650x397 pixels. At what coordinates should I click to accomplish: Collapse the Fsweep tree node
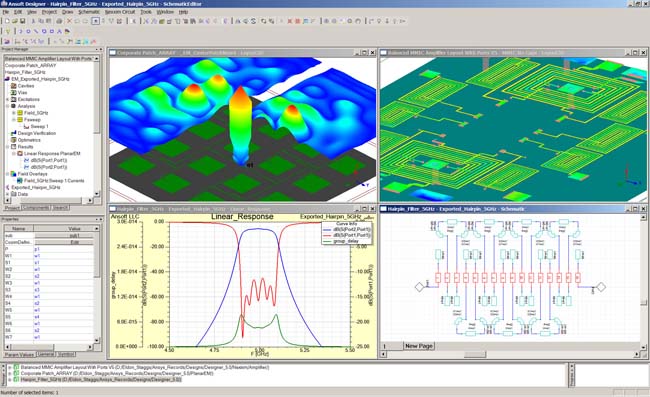(x=14, y=120)
